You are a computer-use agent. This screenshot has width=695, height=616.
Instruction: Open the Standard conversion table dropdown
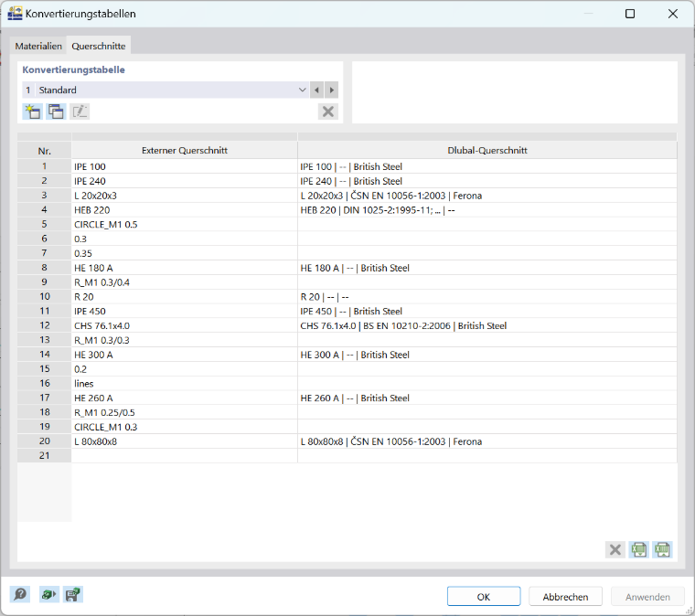[303, 90]
